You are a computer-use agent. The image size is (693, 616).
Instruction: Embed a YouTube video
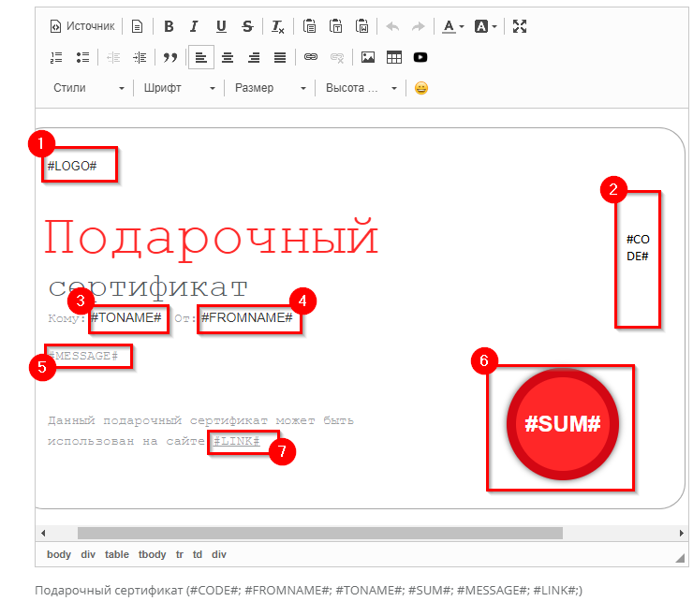coord(420,57)
